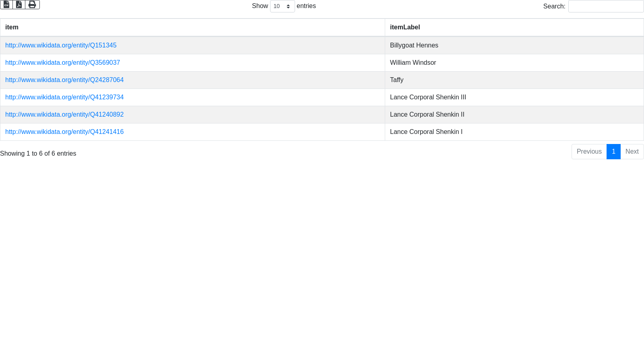
Task: Open the entries-per-page dropdown
Action: (x=282, y=6)
